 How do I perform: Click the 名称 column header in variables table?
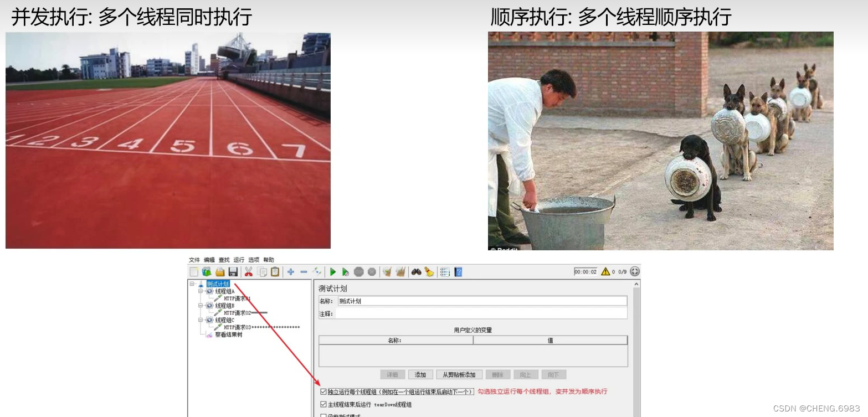point(396,341)
